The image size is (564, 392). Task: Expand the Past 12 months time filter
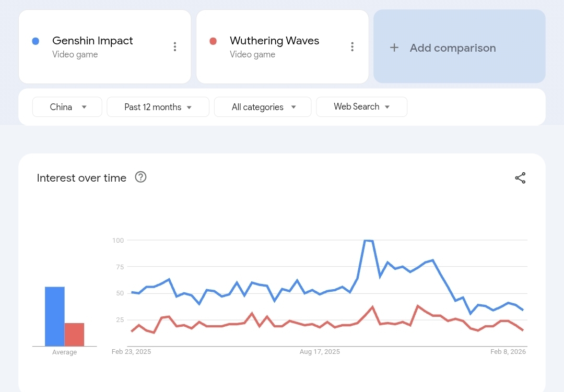158,107
